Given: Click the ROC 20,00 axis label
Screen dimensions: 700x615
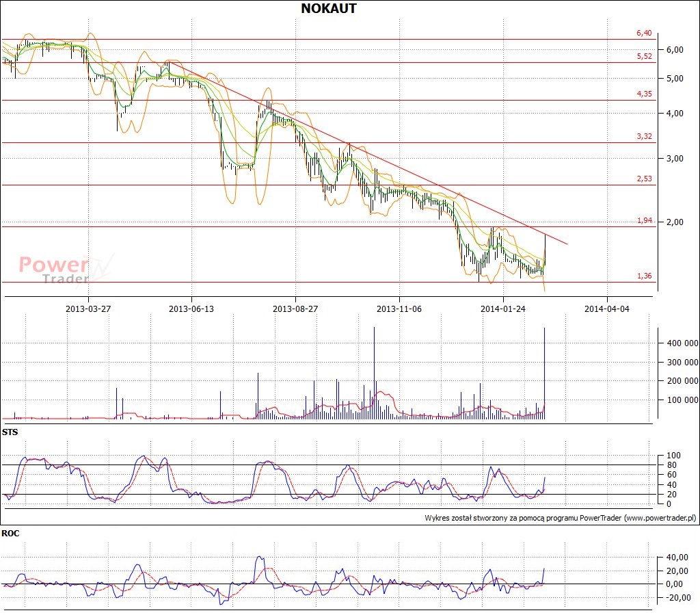Looking at the screenshot, I should pos(677,571).
